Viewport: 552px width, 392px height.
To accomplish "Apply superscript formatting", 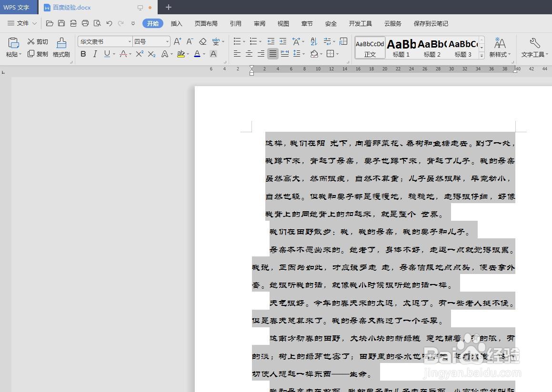I will 139,54.
